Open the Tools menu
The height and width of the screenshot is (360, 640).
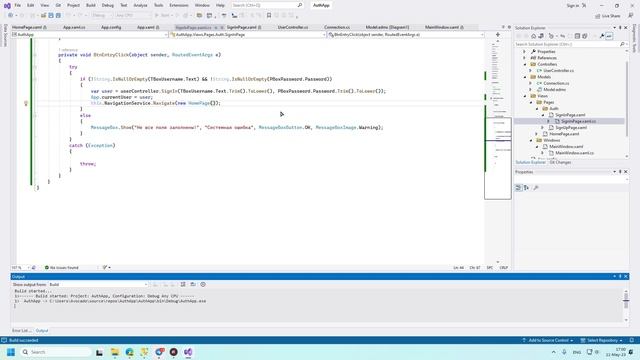pos(158,5)
